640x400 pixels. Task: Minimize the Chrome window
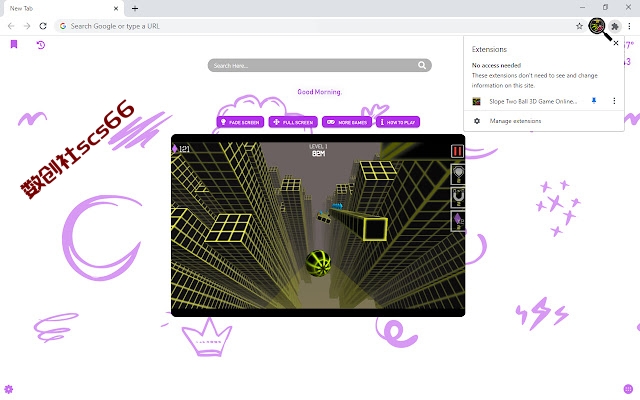(582, 7)
